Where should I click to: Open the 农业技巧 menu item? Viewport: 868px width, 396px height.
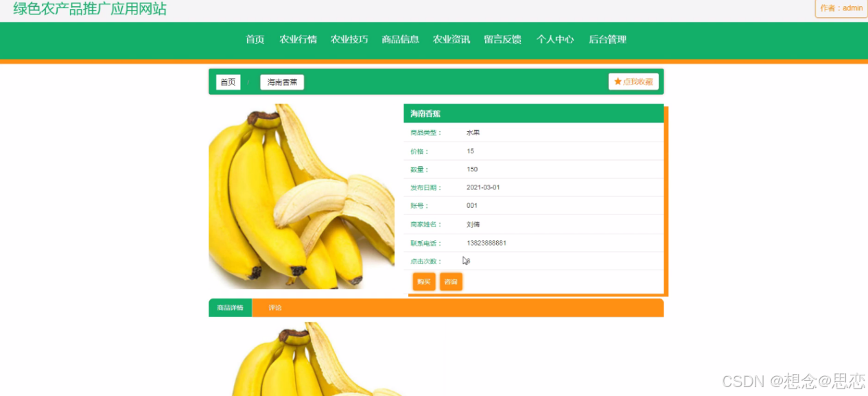click(349, 40)
